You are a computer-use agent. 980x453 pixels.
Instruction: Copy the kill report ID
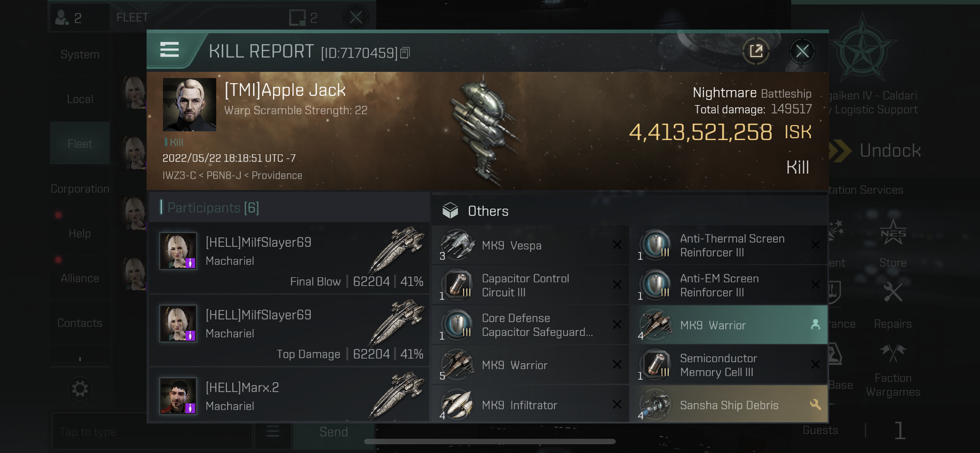click(405, 53)
